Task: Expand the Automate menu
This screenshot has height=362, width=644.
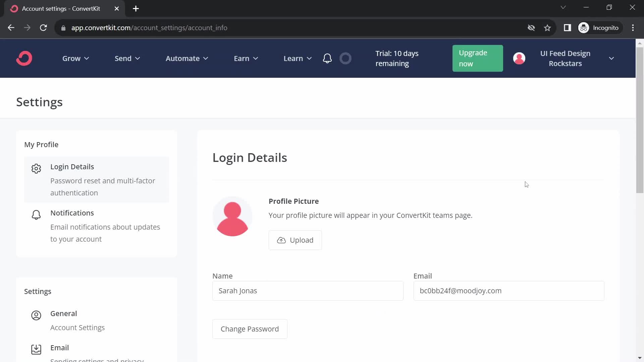Action: pos(187,58)
